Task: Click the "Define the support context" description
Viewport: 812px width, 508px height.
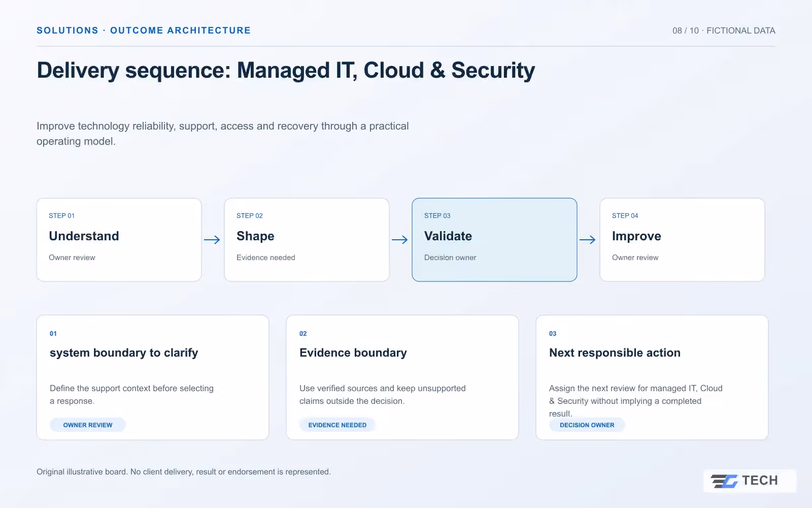Action: (132, 395)
